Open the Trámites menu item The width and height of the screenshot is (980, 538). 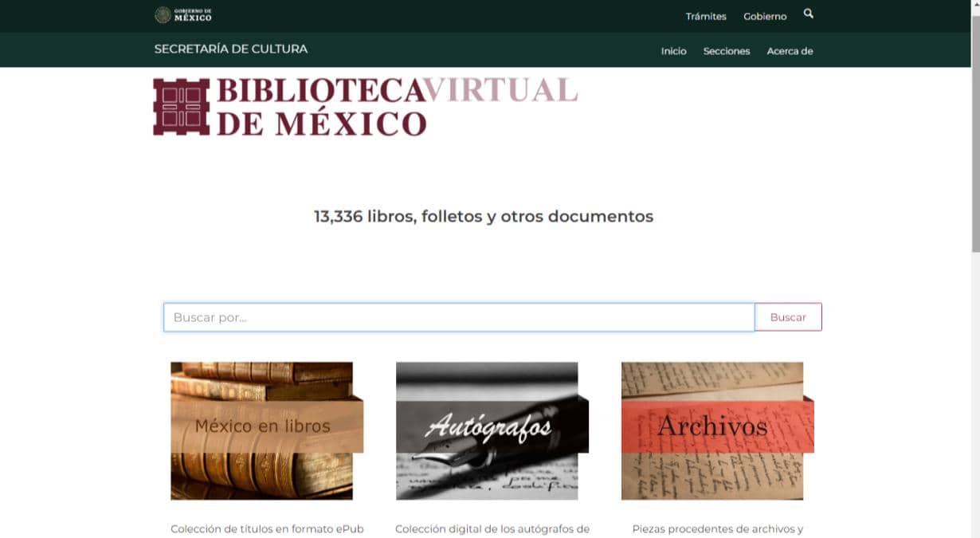click(706, 16)
